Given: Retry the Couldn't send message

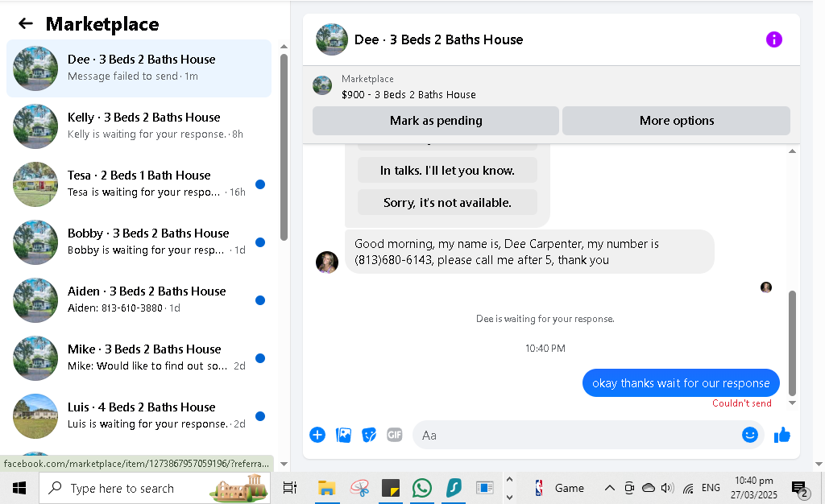Looking at the screenshot, I should (742, 403).
